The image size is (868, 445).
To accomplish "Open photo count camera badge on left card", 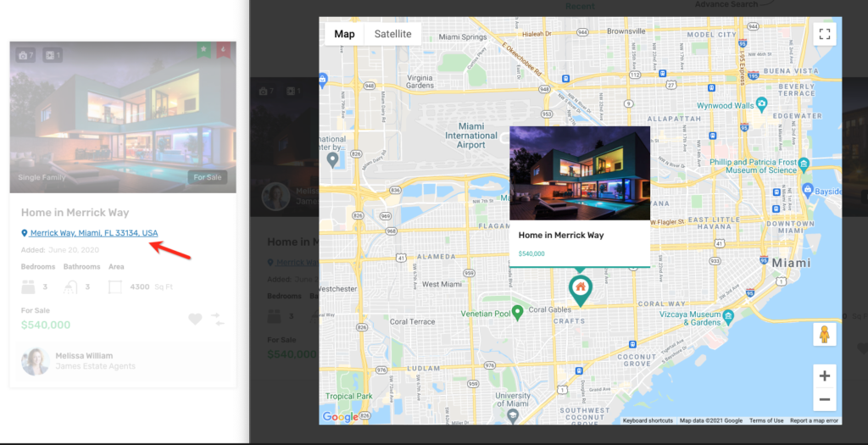I will click(25, 55).
